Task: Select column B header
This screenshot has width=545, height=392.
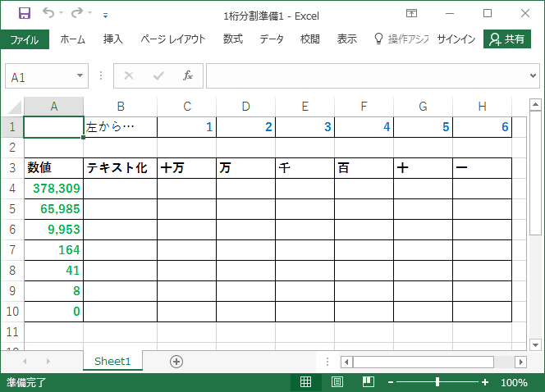Action: (121, 107)
